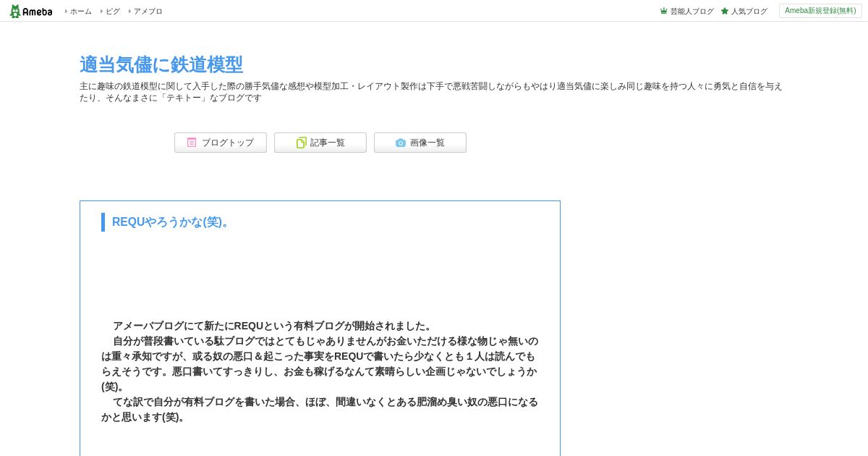The height and width of the screenshot is (456, 868).
Task: Click the green pages icon in 記事一覧
Action: pyautogui.click(x=302, y=143)
